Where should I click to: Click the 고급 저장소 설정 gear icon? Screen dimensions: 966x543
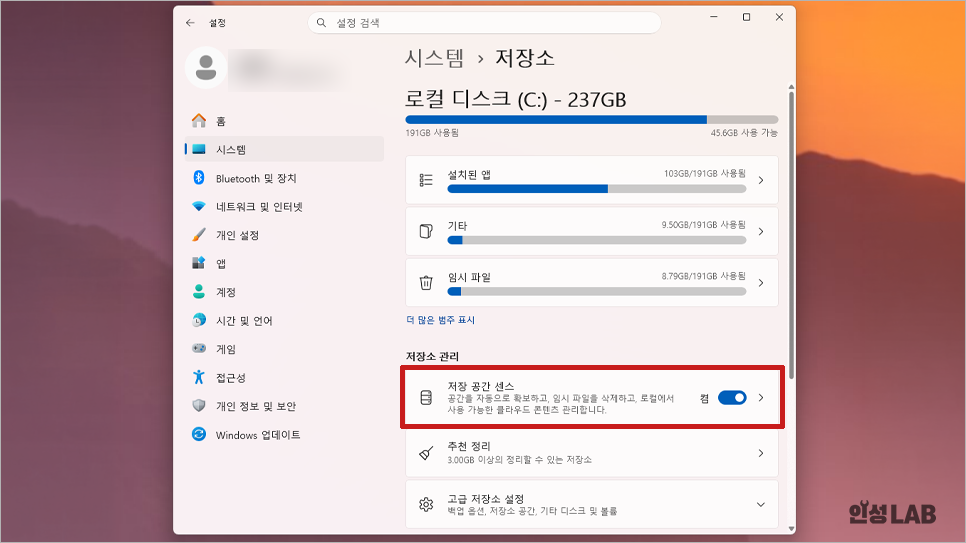426,504
